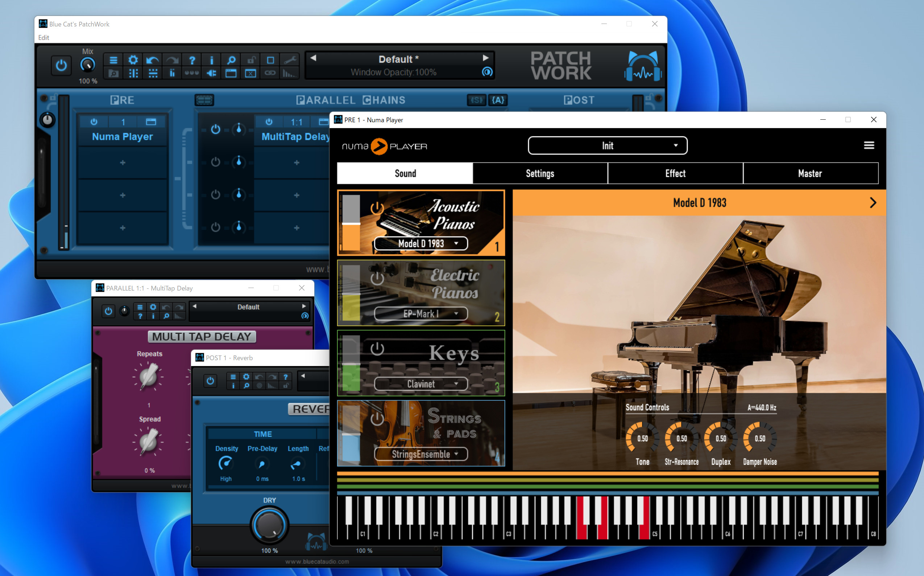This screenshot has height=576, width=924.
Task: Click MultiTap Delay Repeats knob
Action: click(148, 376)
